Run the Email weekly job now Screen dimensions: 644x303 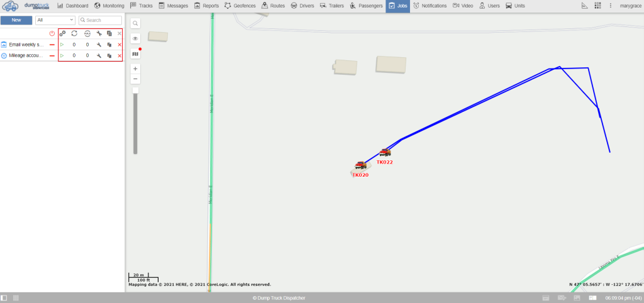pyautogui.click(x=62, y=45)
